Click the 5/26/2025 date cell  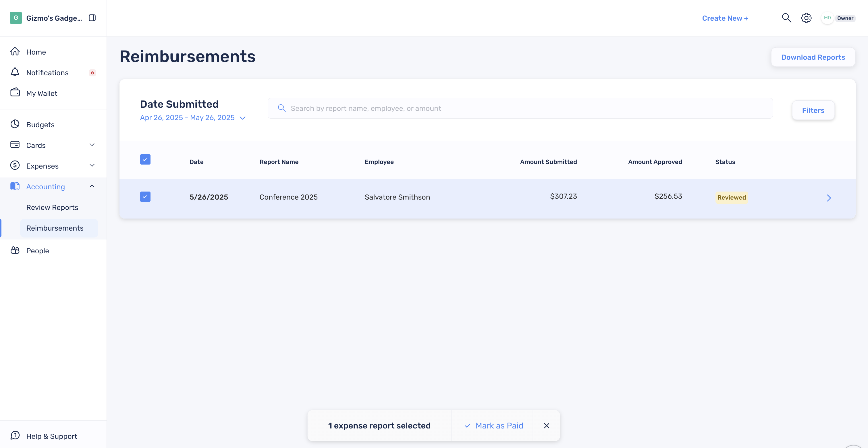[x=209, y=197]
